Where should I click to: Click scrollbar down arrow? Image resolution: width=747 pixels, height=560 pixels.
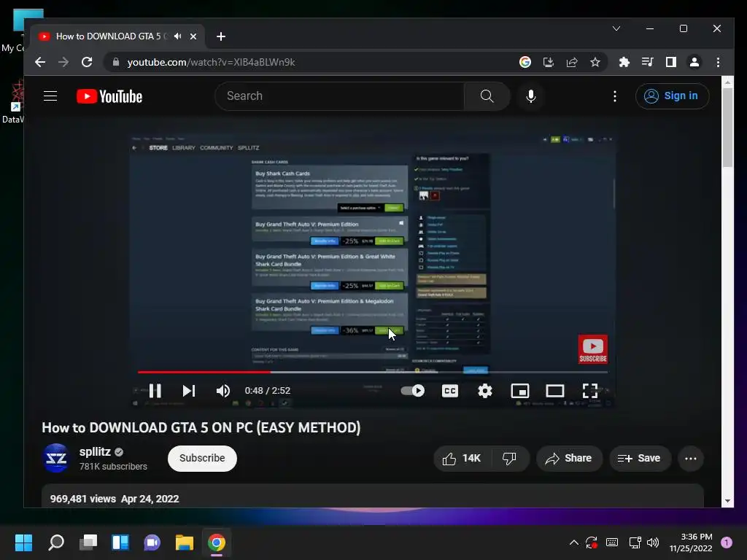coord(727,501)
